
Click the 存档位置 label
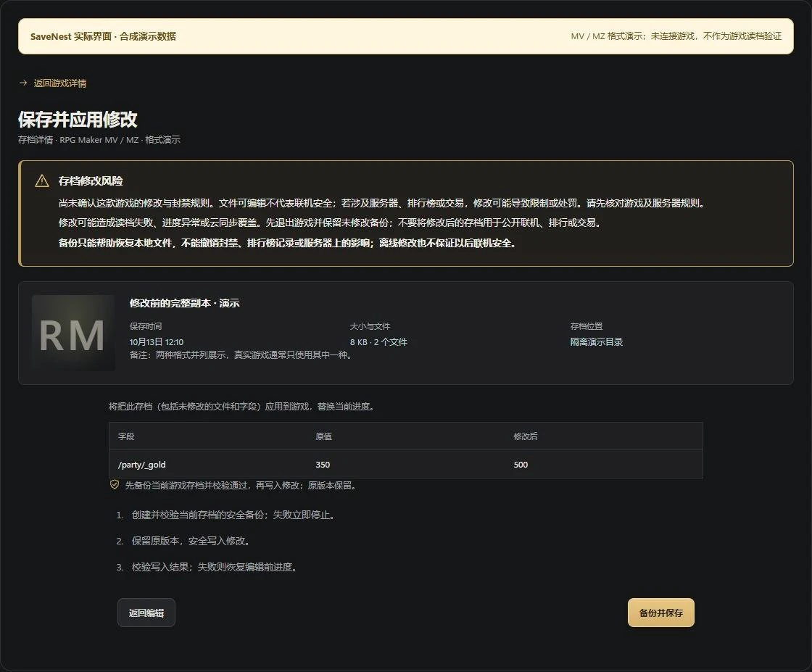(587, 326)
